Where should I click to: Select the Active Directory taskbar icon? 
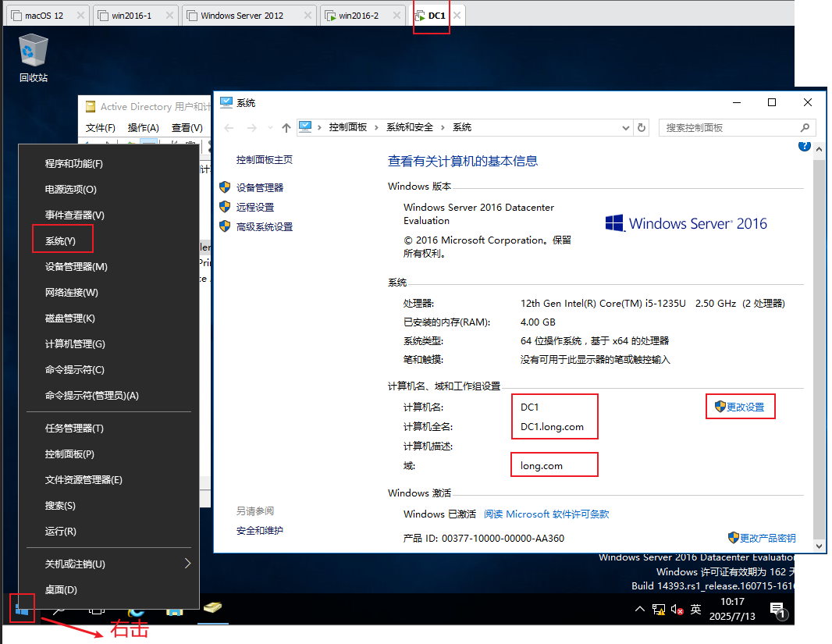212,608
